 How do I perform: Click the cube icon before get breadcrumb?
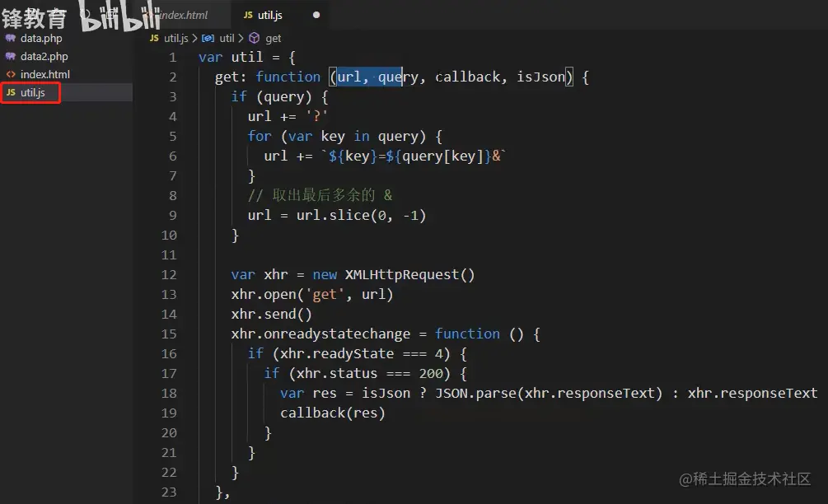point(254,38)
